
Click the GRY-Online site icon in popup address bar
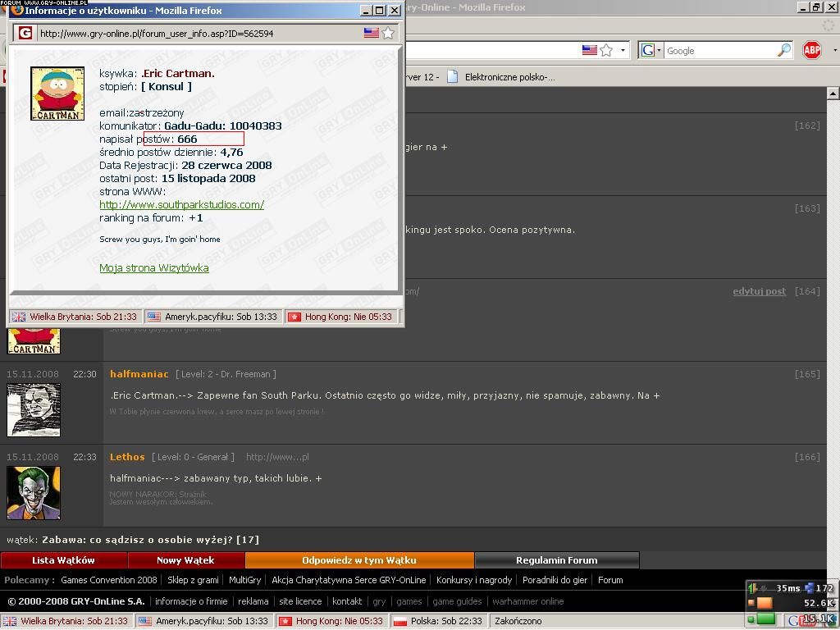(x=25, y=33)
